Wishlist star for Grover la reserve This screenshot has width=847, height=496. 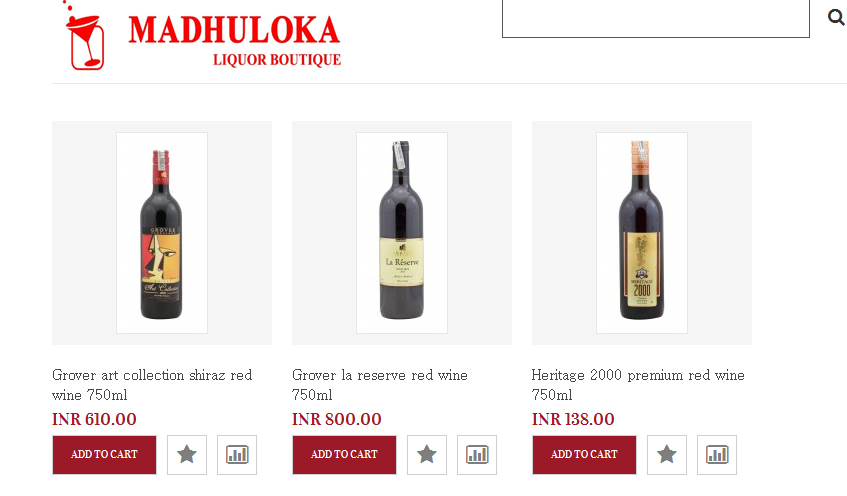[x=427, y=455]
